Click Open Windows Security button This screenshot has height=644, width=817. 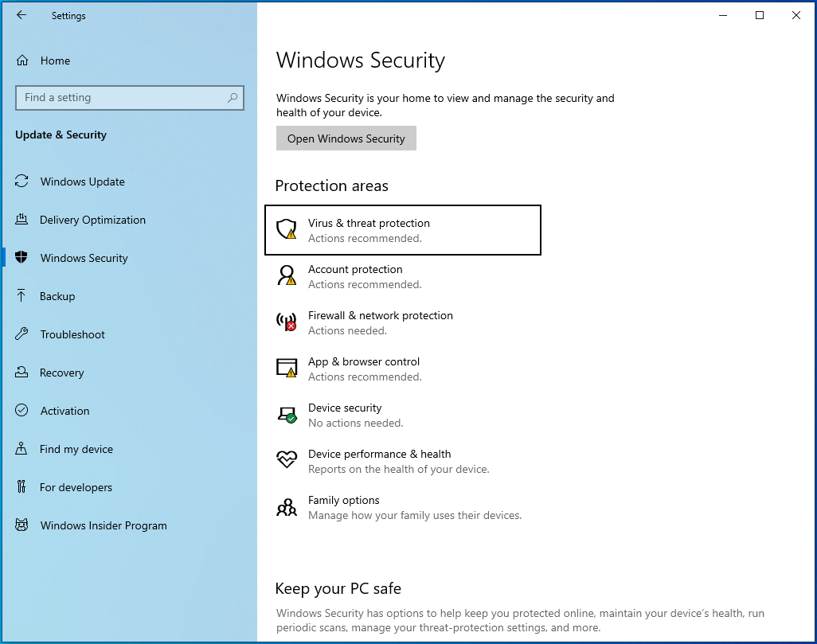tap(346, 138)
